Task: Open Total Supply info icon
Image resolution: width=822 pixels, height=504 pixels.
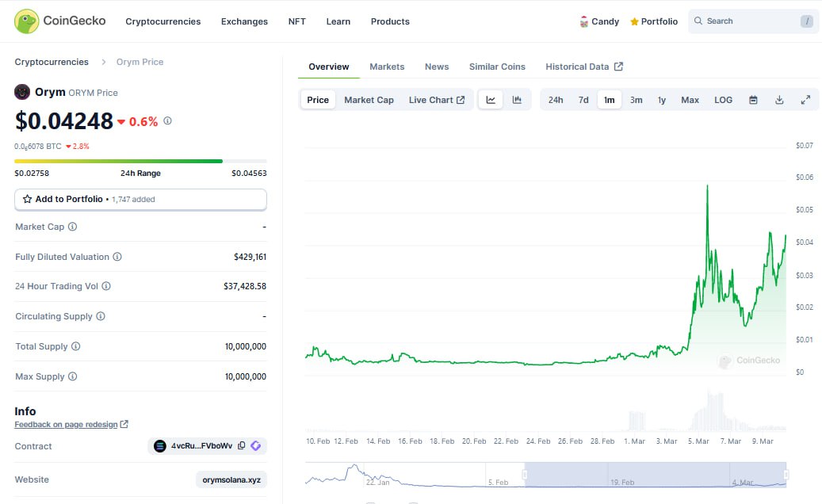Action: click(x=75, y=346)
